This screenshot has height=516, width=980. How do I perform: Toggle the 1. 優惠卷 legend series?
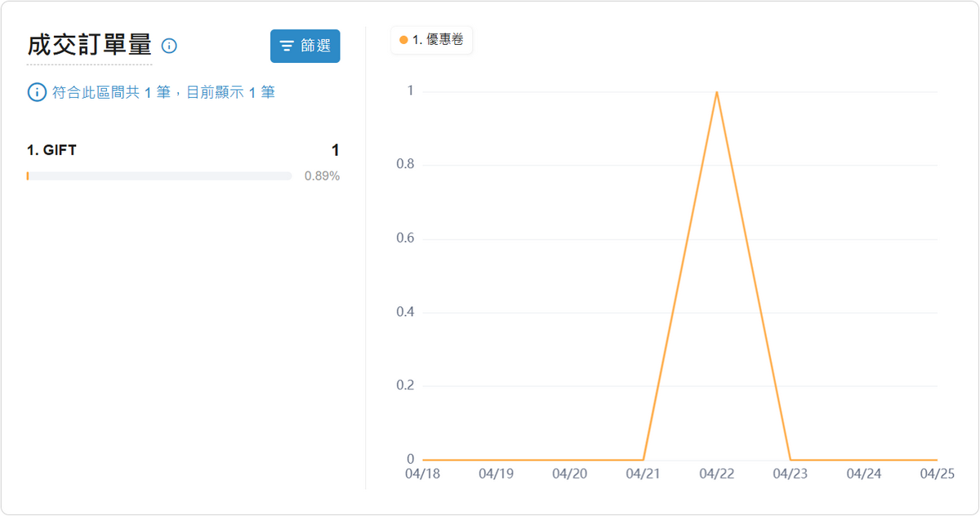pyautogui.click(x=432, y=39)
